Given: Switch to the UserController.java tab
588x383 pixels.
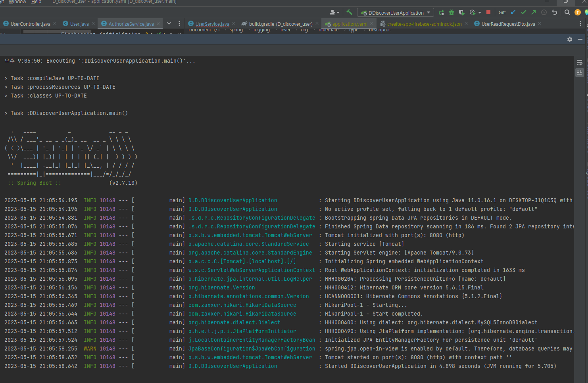Looking at the screenshot, I should [x=30, y=24].
